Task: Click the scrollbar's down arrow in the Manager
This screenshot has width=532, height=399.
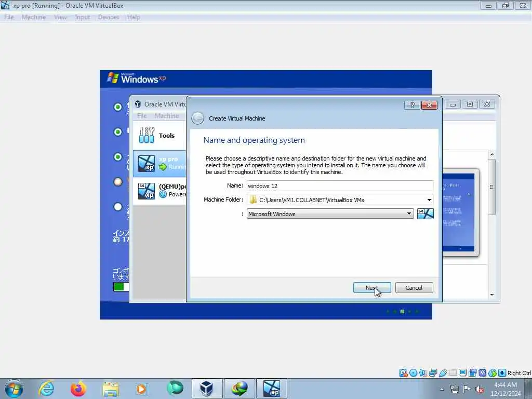Action: tap(492, 295)
